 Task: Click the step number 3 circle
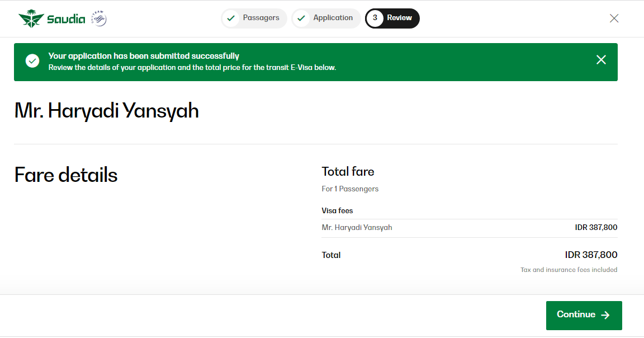(375, 18)
